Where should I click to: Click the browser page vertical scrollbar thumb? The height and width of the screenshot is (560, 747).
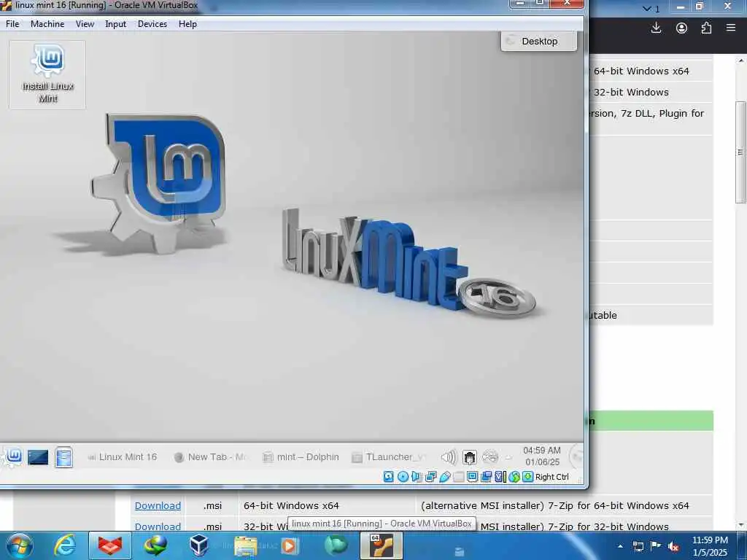[741, 152]
